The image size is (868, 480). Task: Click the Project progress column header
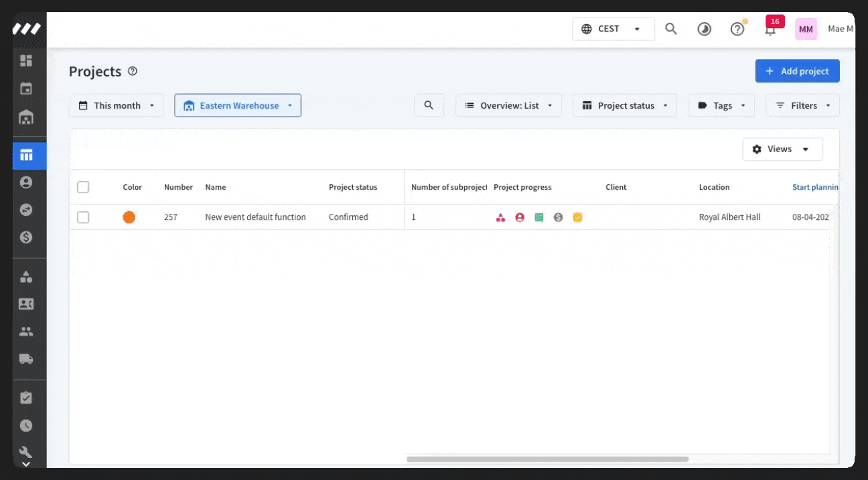point(522,187)
